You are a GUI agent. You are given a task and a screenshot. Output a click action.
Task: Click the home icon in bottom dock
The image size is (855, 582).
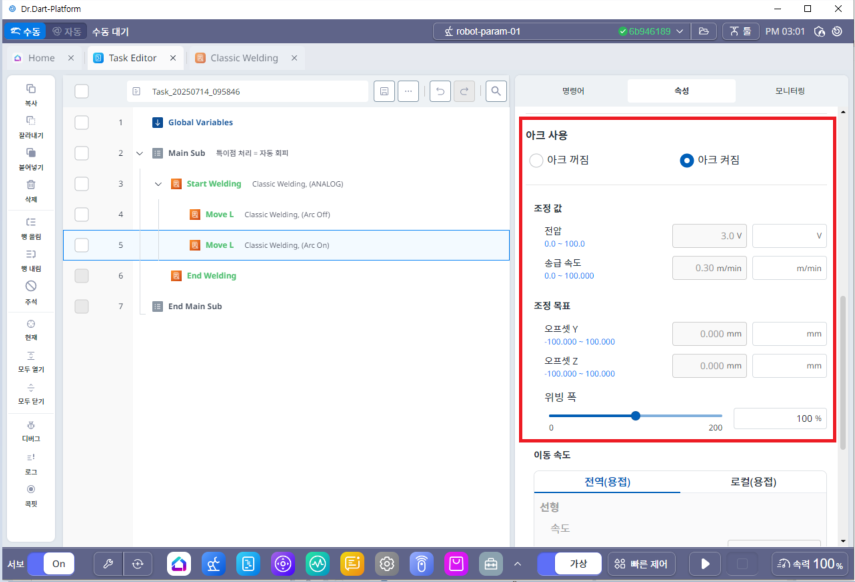point(179,563)
